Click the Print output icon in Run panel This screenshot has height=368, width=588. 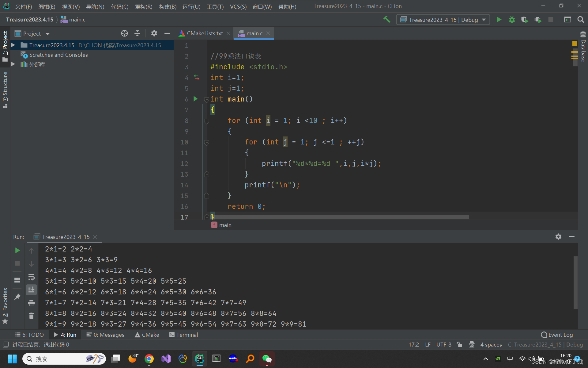(31, 303)
